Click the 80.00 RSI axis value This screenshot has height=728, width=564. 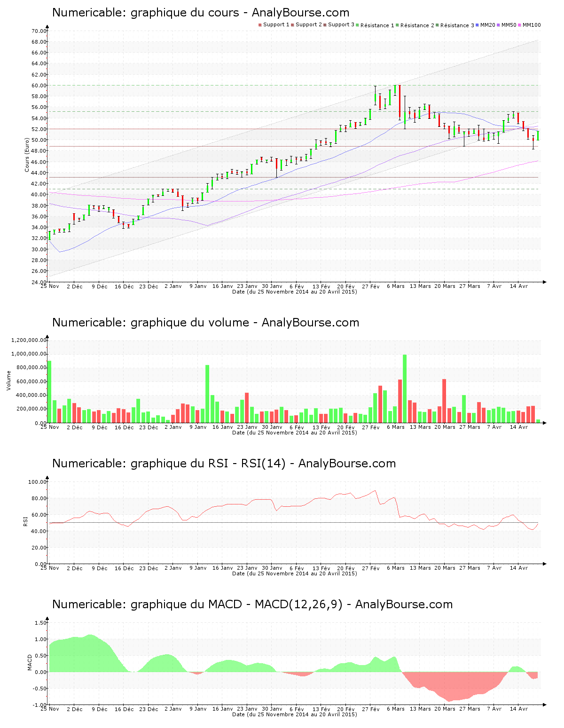coord(39,498)
